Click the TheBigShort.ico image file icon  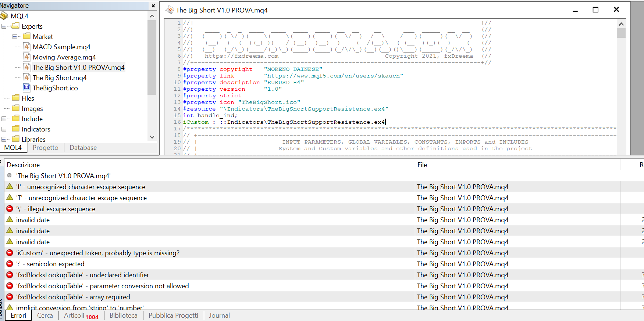(x=26, y=87)
